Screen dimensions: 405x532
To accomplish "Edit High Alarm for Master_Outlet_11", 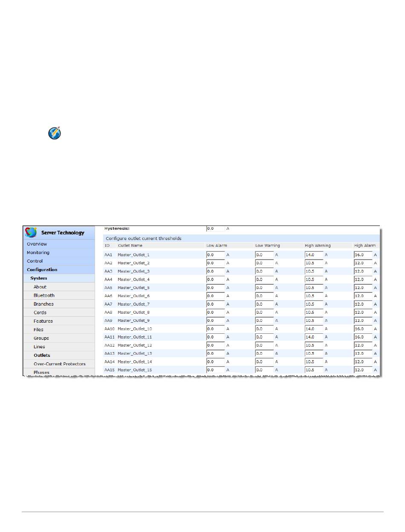I will click(x=363, y=337).
